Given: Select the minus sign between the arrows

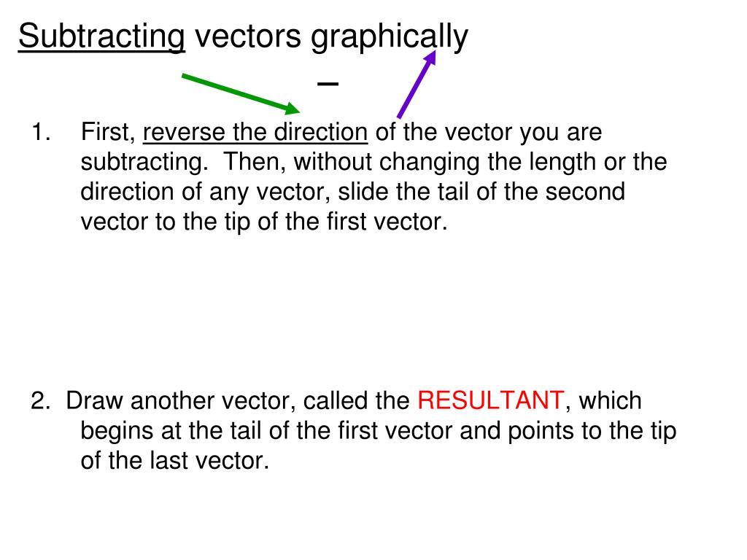Looking at the screenshot, I should 328,84.
